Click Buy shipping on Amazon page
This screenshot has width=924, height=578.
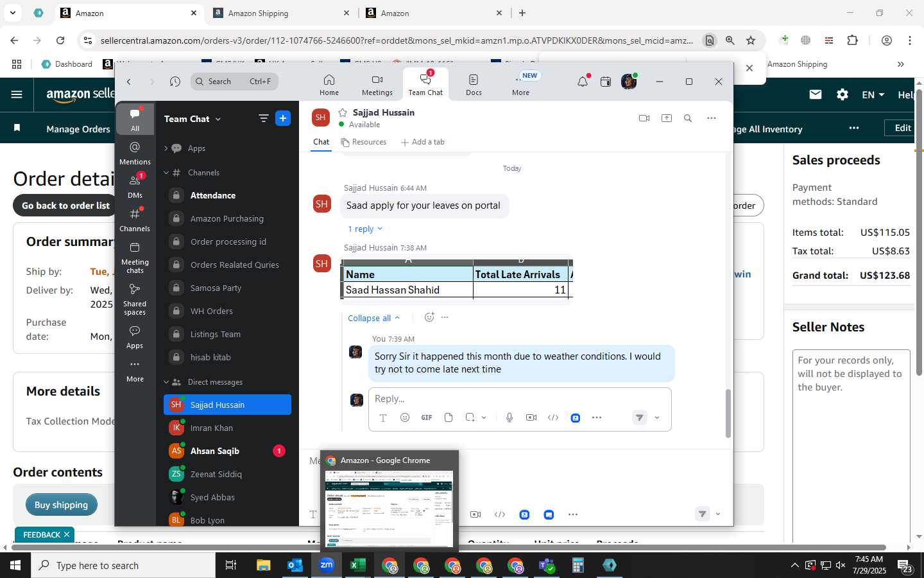(61, 505)
